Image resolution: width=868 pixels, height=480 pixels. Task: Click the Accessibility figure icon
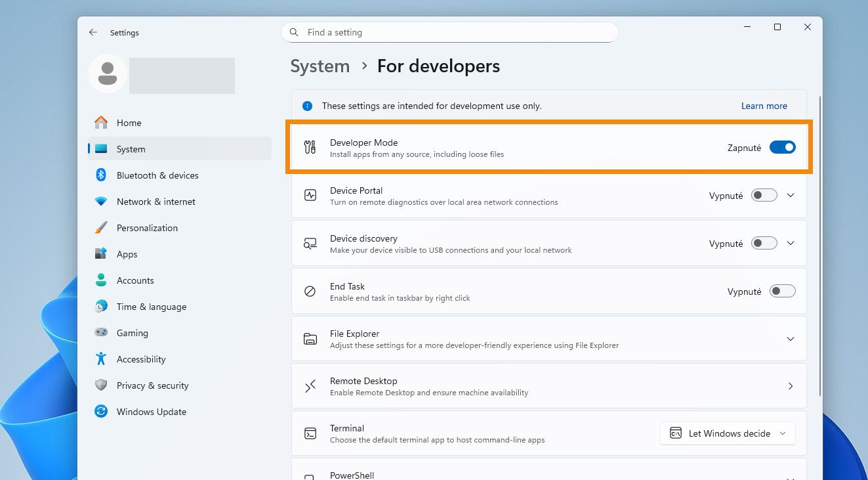point(101,359)
